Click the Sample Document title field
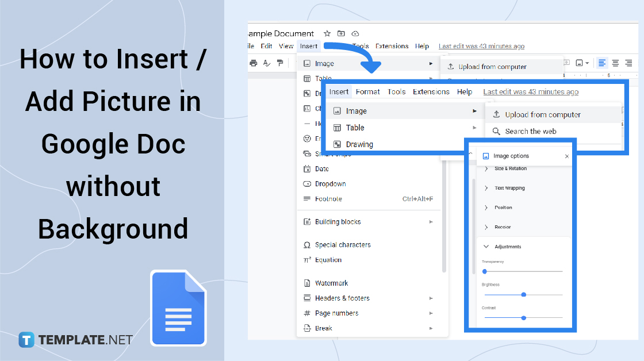644x361 pixels. coord(281,34)
